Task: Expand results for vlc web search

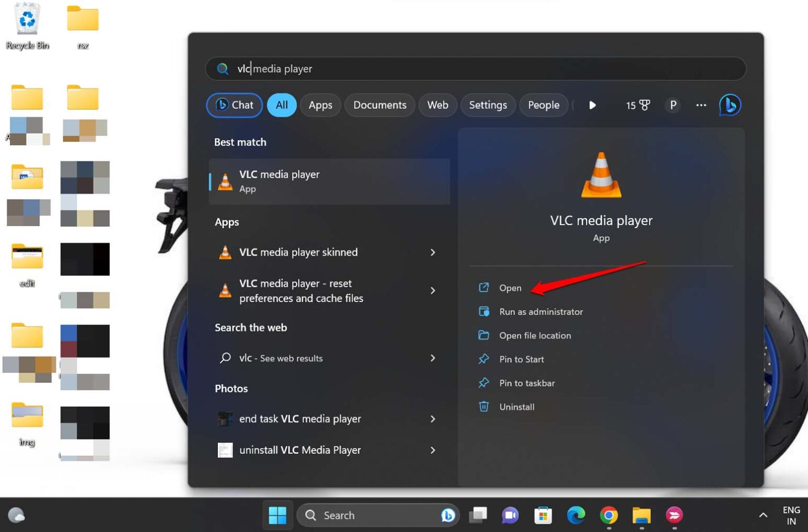Action: 433,358
